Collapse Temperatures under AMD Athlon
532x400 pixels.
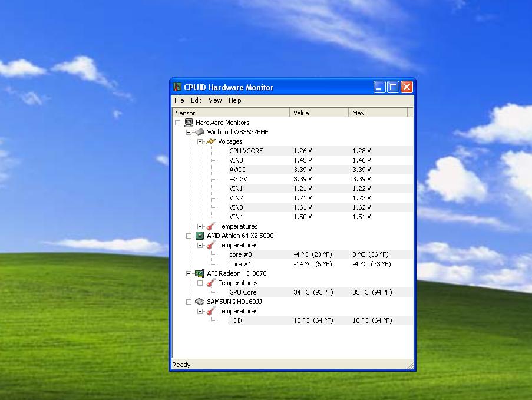coord(200,245)
